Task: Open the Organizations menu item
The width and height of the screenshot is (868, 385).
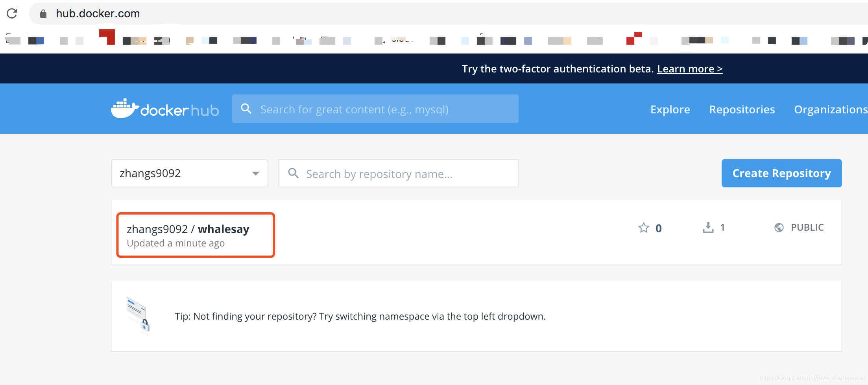Action: (831, 109)
